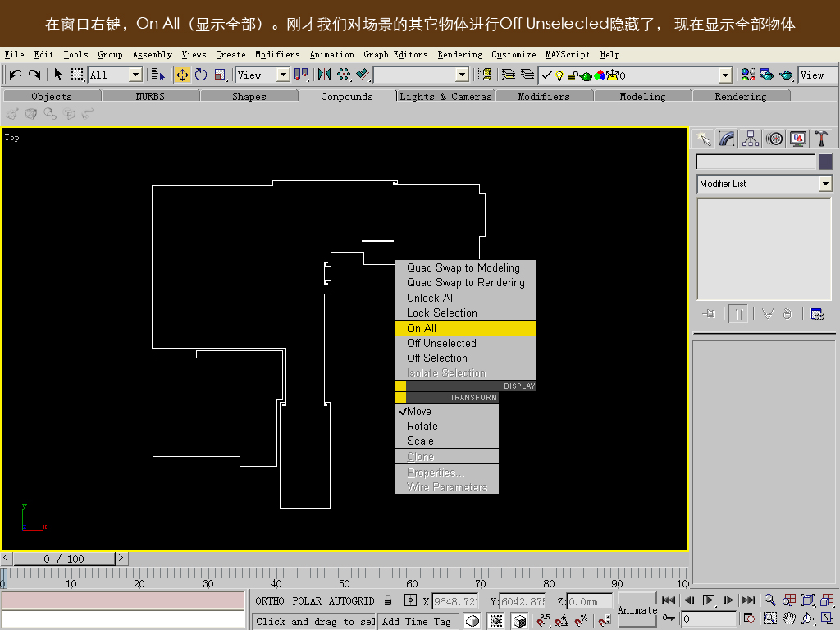Image resolution: width=840 pixels, height=630 pixels.
Task: Click the current frame number field
Action: [710, 619]
